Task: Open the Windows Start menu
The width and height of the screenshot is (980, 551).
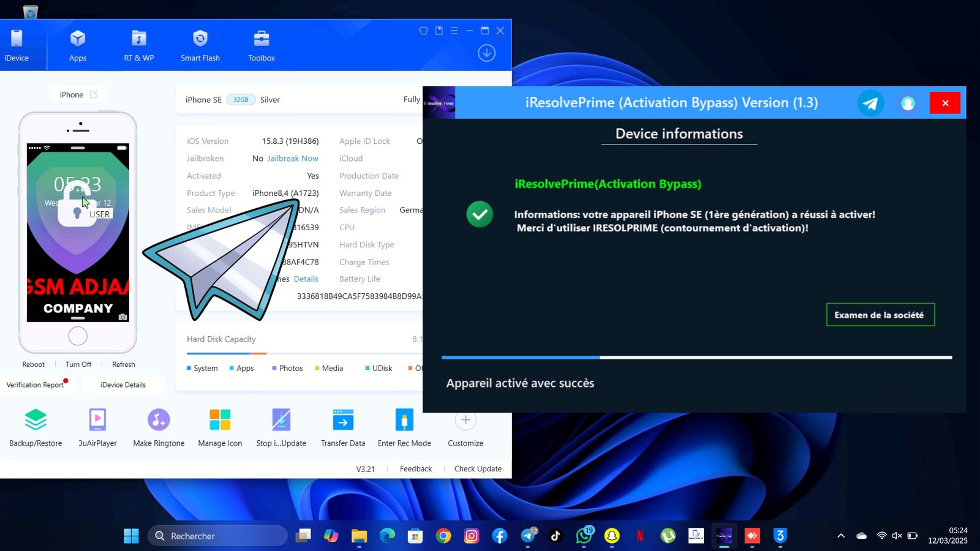Action: click(x=131, y=536)
